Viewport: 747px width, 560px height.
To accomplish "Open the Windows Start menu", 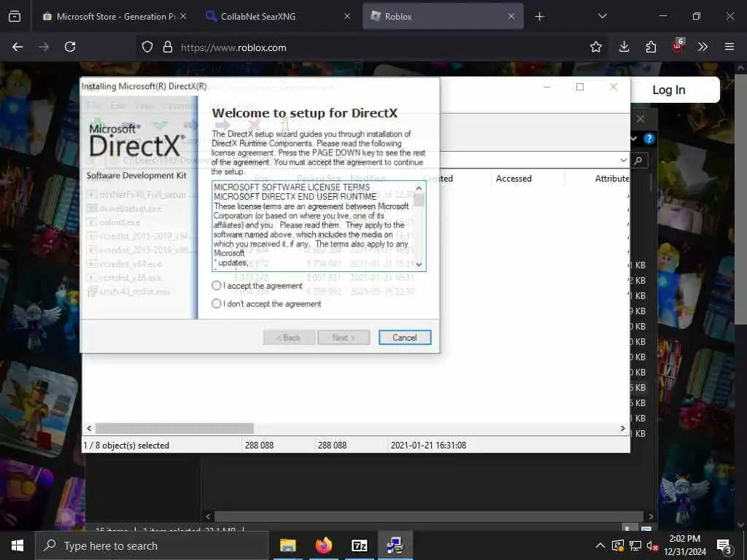I will (18, 545).
